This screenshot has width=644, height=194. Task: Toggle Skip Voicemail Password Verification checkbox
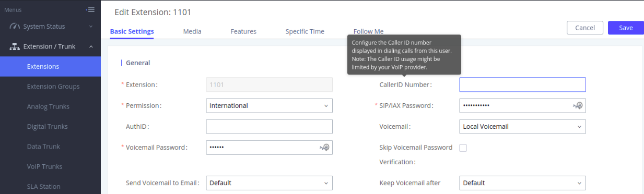[463, 148]
